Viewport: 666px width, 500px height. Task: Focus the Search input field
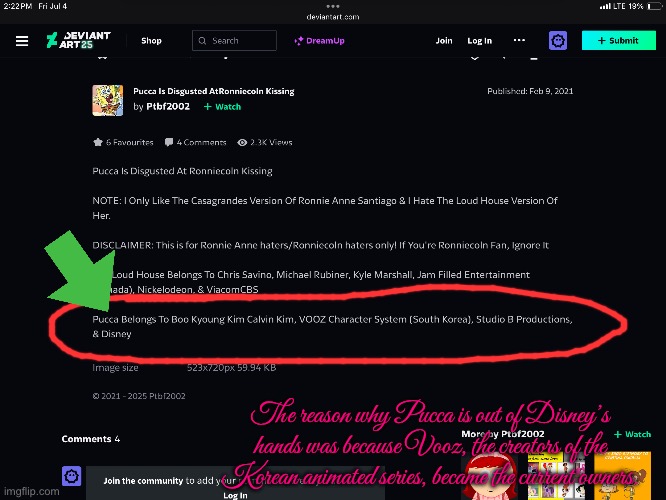[x=234, y=41]
